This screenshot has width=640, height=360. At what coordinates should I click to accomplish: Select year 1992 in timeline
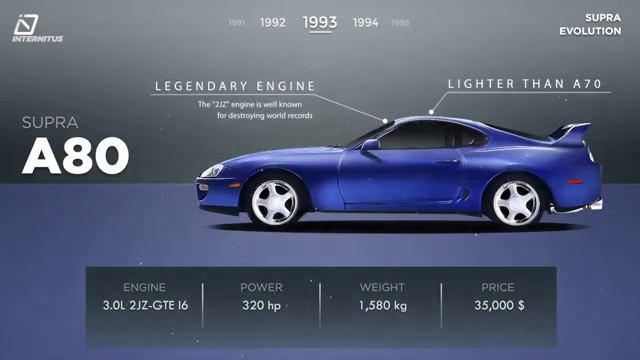(x=273, y=22)
